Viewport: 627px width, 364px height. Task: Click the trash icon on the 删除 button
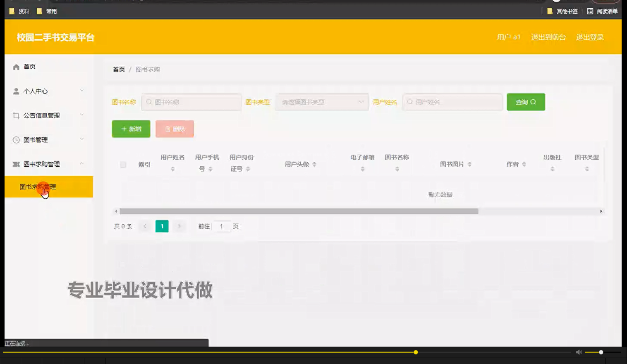pos(168,129)
